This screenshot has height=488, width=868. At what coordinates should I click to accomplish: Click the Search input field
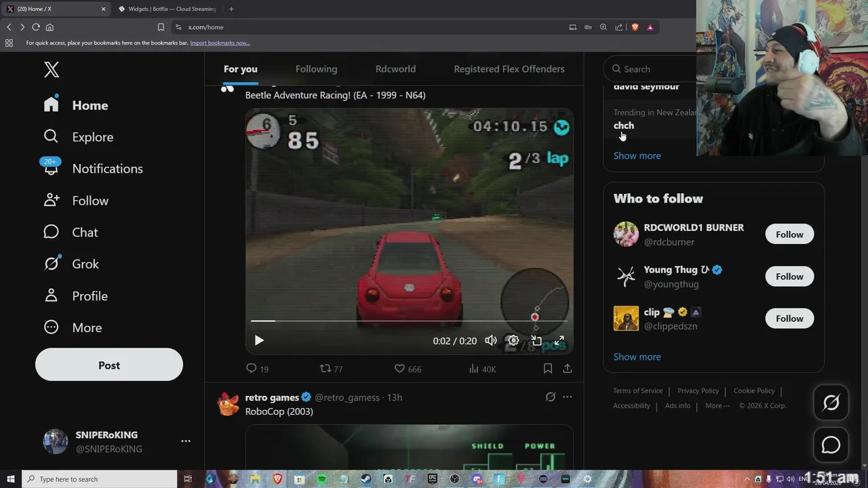click(x=651, y=69)
